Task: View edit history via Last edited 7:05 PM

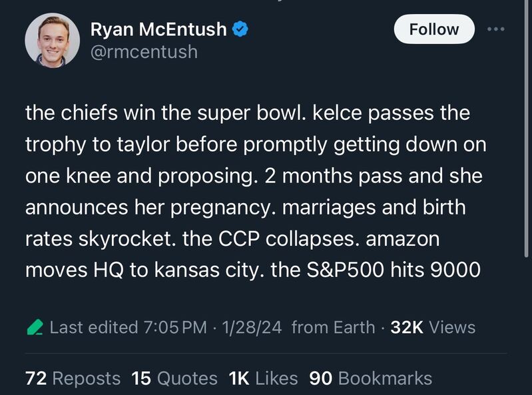Action: pyautogui.click(x=129, y=328)
